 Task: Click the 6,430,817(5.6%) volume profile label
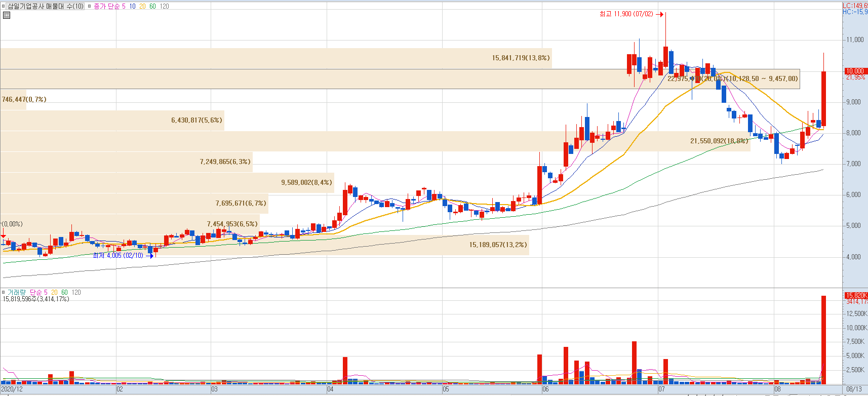(x=196, y=121)
